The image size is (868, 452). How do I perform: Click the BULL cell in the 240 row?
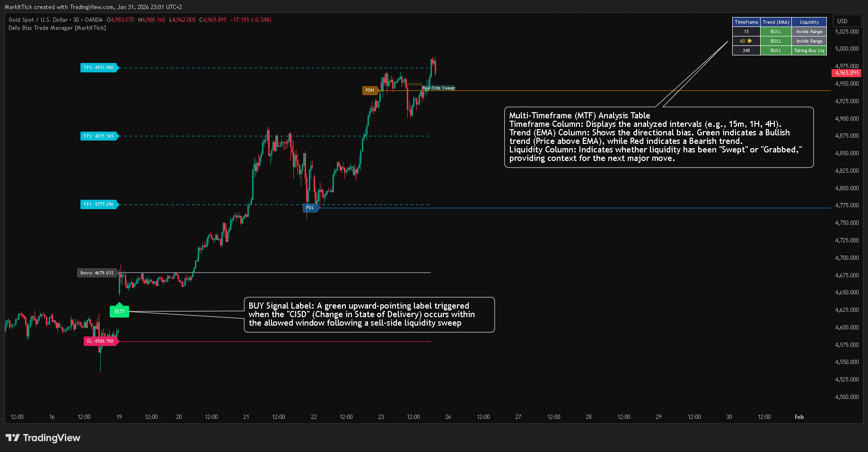[x=776, y=51]
